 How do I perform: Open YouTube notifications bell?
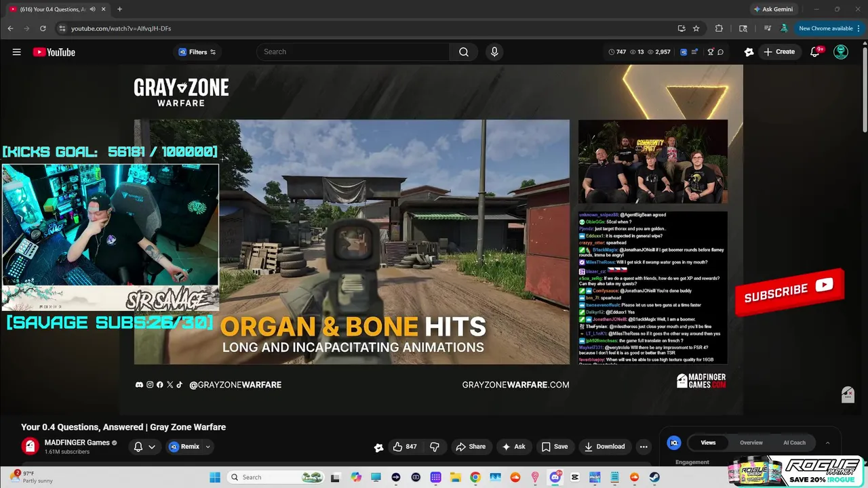click(815, 52)
